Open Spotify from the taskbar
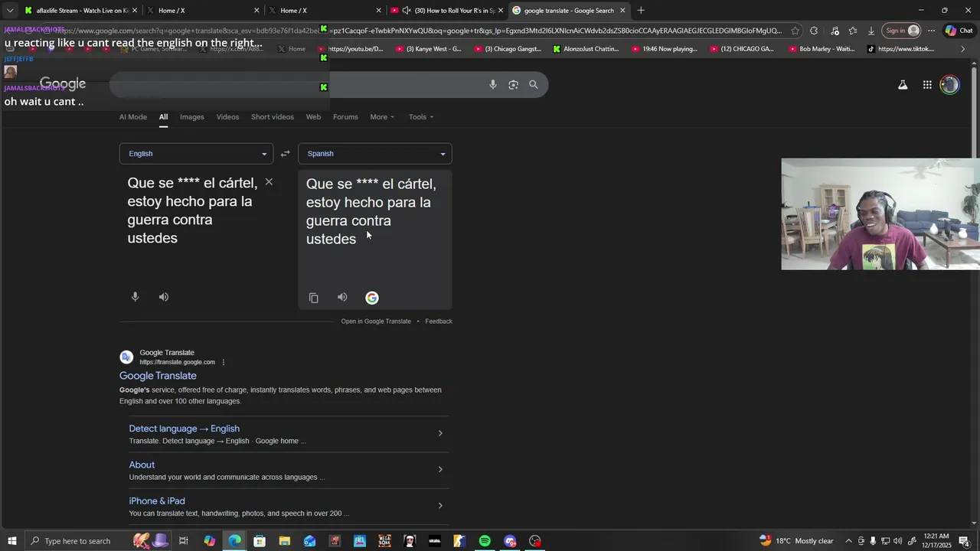980x551 pixels. click(485, 541)
